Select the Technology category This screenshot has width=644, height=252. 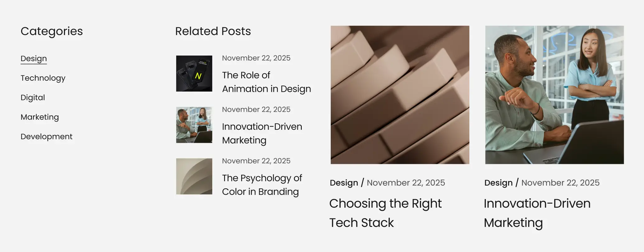(x=43, y=78)
